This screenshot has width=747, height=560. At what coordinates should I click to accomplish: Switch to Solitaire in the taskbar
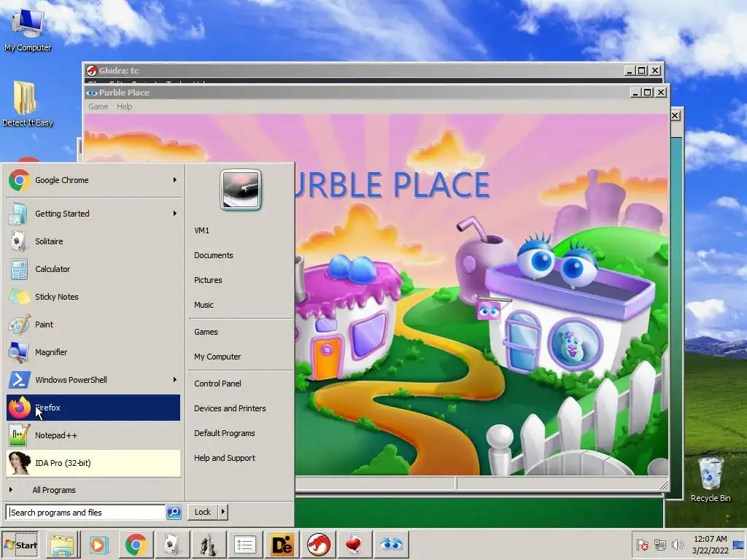tap(171, 545)
